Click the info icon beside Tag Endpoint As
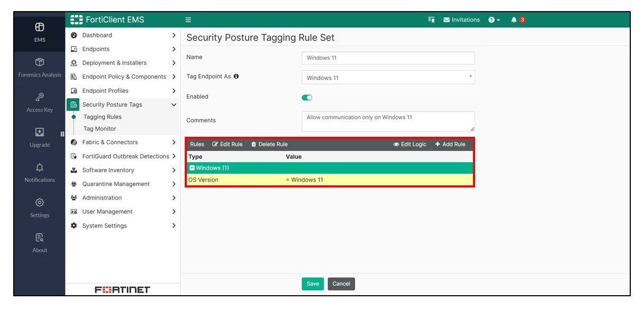 [236, 77]
